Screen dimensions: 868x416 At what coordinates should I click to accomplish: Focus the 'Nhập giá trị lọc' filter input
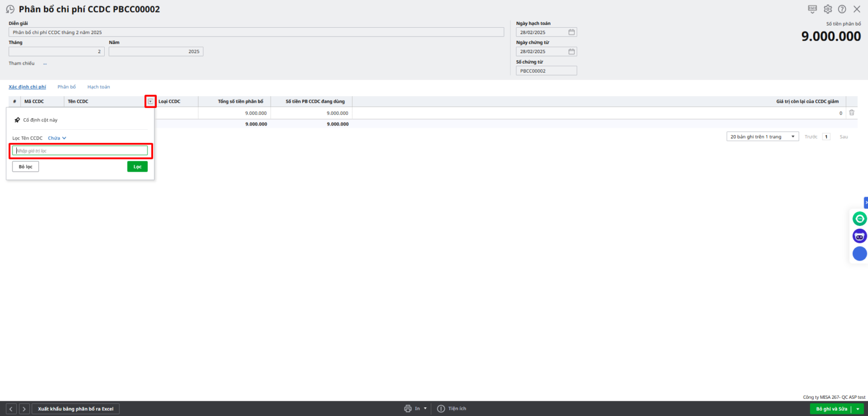click(x=80, y=151)
